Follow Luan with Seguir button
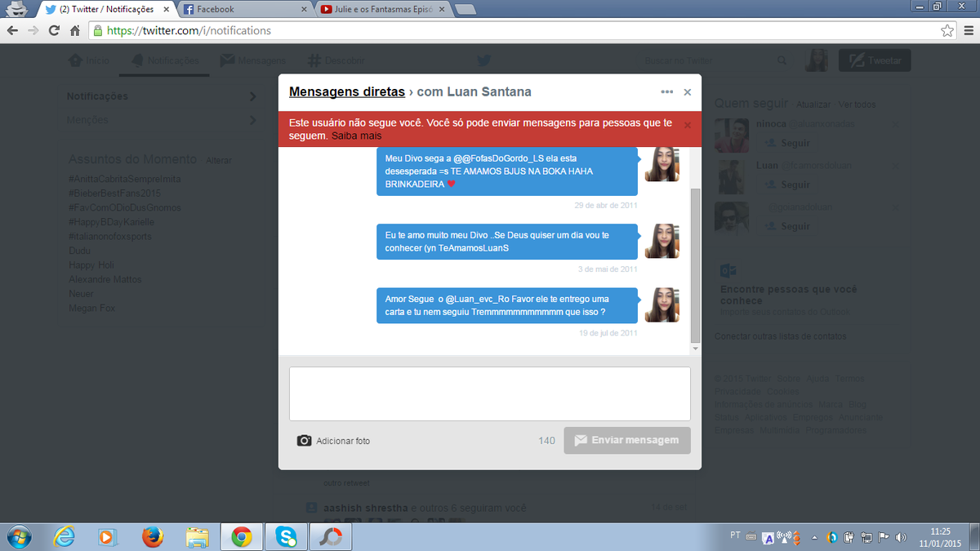 click(787, 184)
